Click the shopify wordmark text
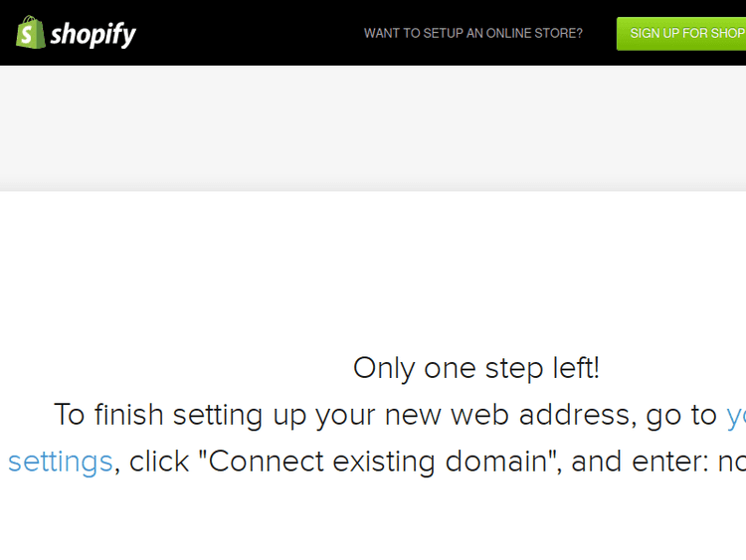The height and width of the screenshot is (560, 746). click(93, 35)
